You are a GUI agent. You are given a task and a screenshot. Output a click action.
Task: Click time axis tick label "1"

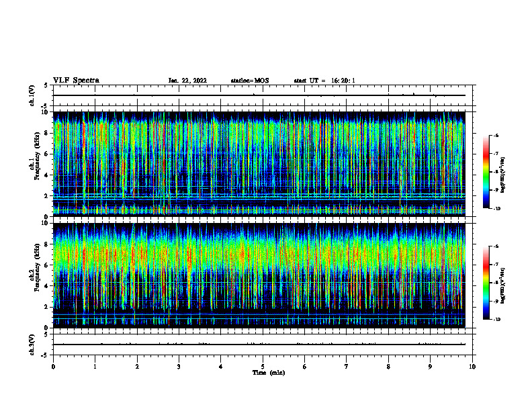coord(95,367)
